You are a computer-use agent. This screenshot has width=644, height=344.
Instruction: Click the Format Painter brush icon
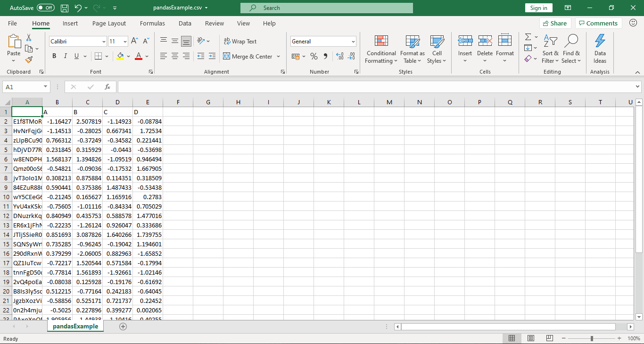(29, 60)
